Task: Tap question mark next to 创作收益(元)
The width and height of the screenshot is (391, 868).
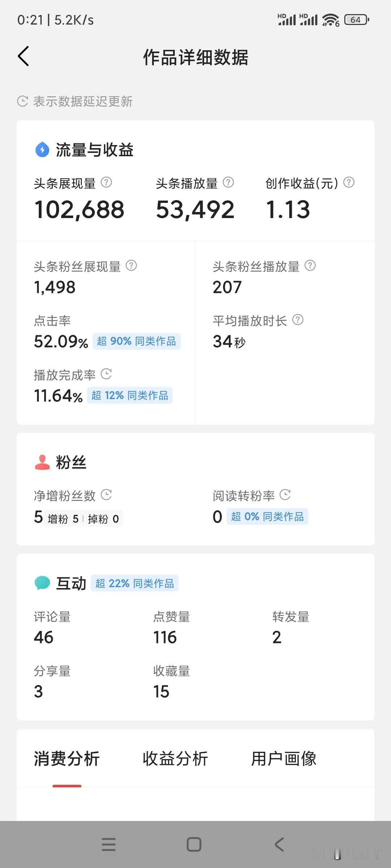Action: [x=349, y=182]
